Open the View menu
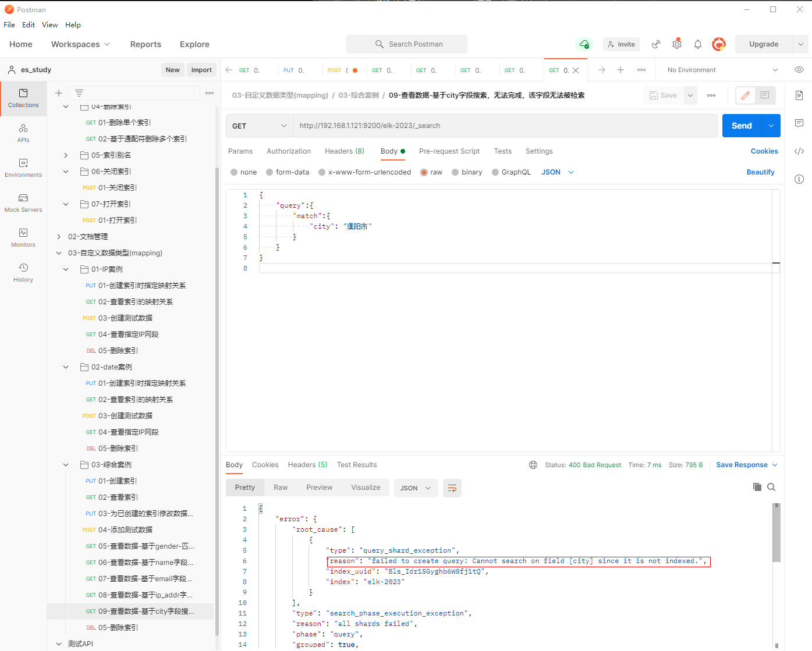This screenshot has width=812, height=651. click(49, 25)
